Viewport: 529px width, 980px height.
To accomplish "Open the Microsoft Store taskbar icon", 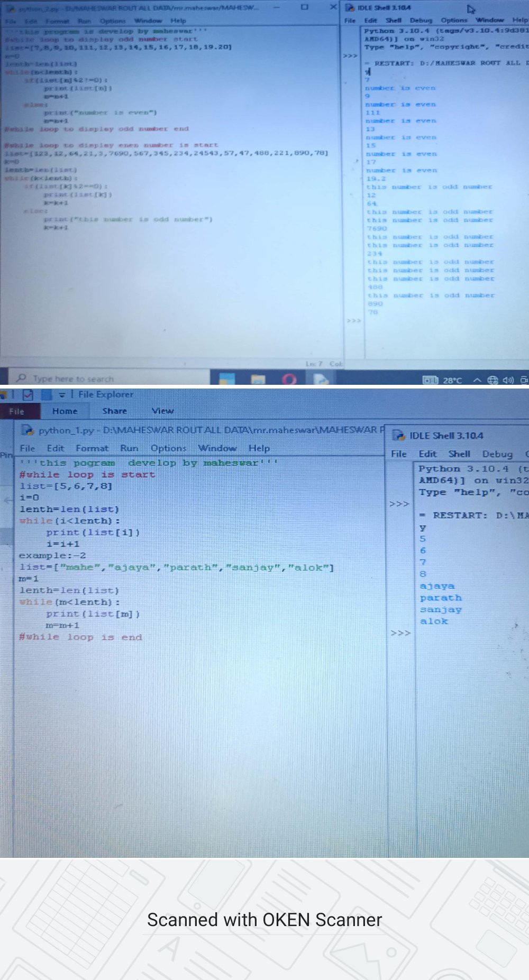I will tap(227, 378).
